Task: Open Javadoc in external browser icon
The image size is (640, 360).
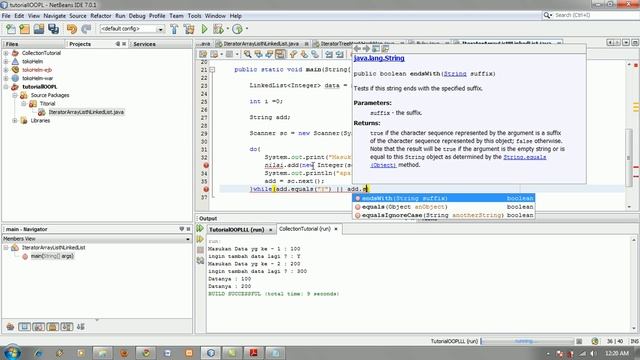Action: (376, 49)
